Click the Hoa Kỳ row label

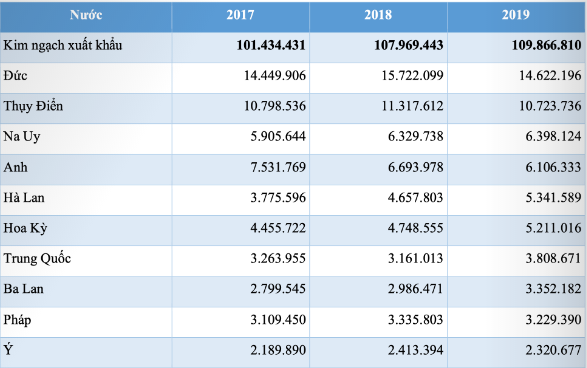coord(25,228)
